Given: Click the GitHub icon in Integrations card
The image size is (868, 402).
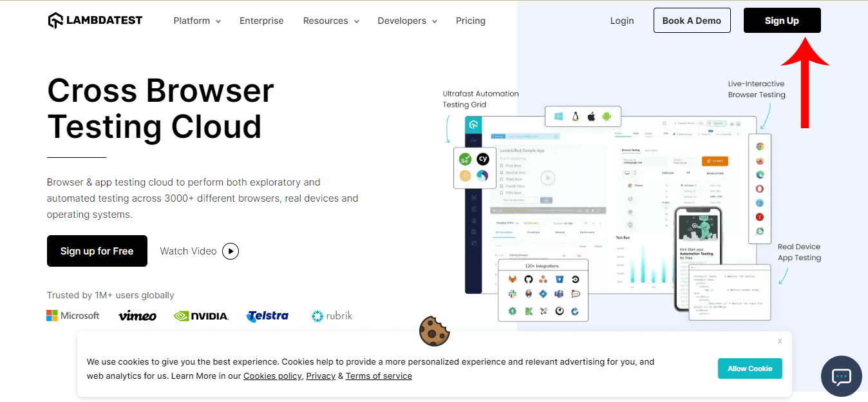Looking at the screenshot, I should [529, 279].
